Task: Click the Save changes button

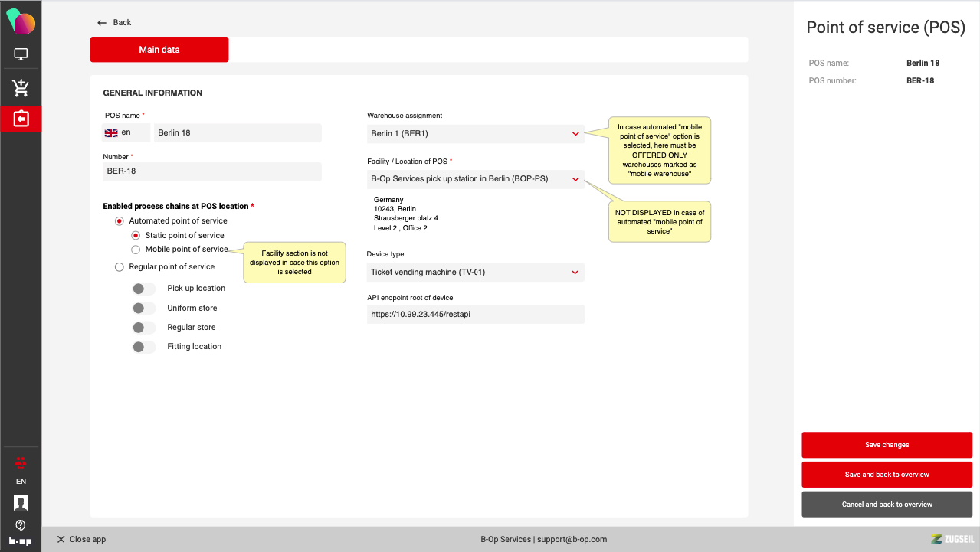Action: click(x=887, y=445)
